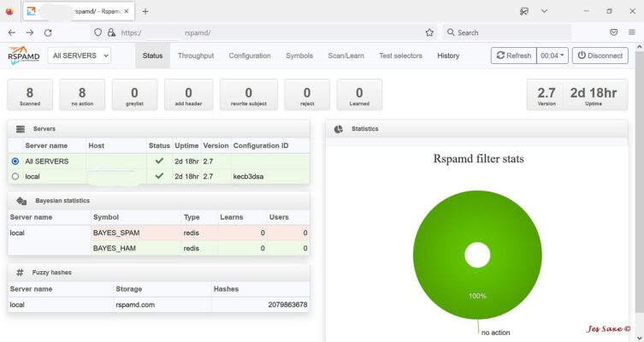Viewport: 644px width, 342px height.
Task: Click the greylist counter tile
Action: click(134, 95)
